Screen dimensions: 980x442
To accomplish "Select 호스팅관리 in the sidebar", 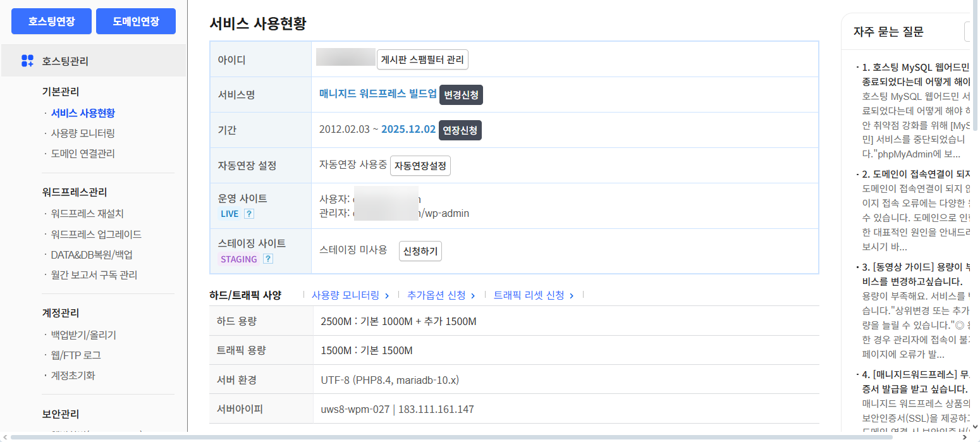I will point(93,61).
